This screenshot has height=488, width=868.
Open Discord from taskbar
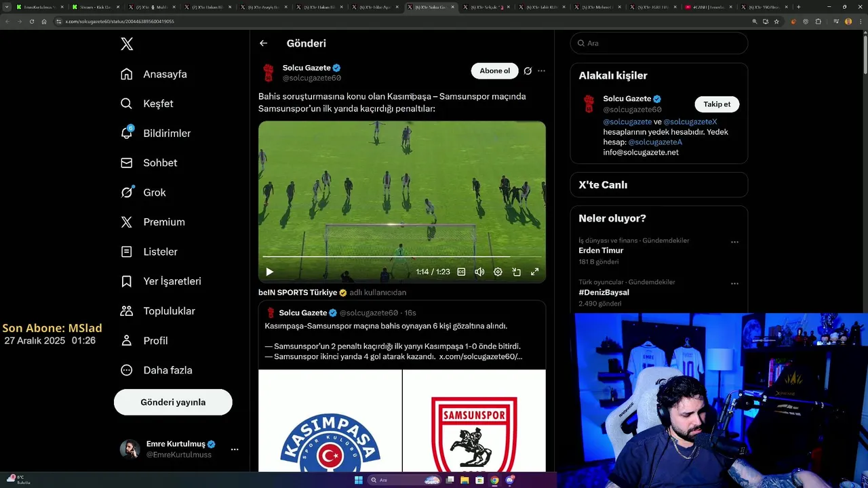[510, 480]
